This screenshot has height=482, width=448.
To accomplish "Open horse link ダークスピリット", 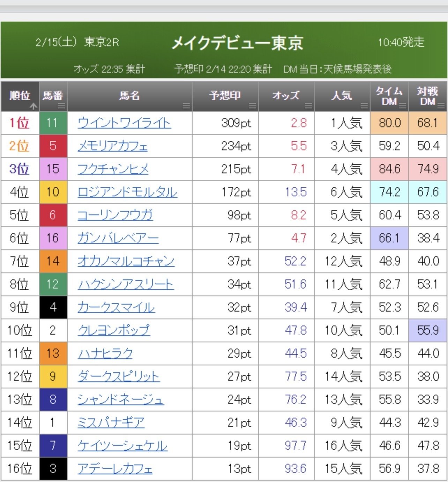I will pyautogui.click(x=119, y=377).
